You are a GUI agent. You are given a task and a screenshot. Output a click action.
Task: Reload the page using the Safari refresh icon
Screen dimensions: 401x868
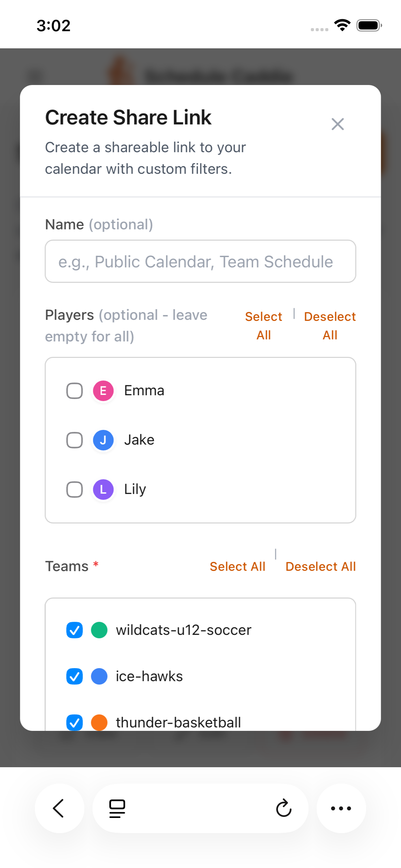[x=283, y=809]
